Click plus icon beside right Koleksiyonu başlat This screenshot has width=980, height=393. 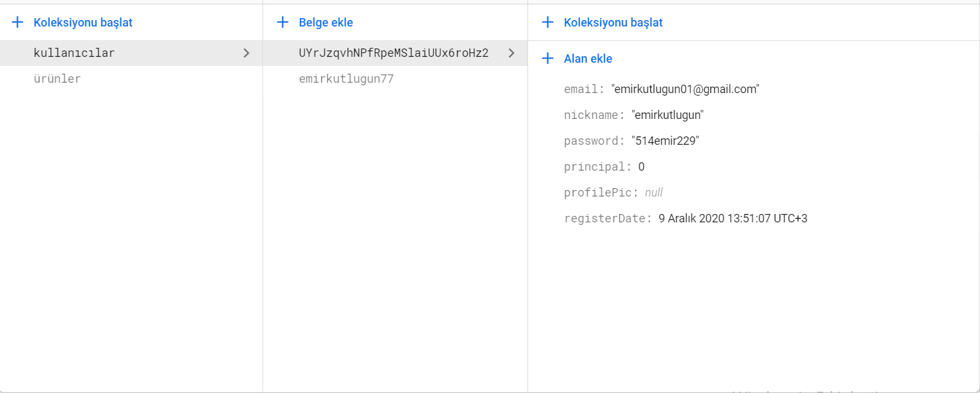click(x=548, y=23)
